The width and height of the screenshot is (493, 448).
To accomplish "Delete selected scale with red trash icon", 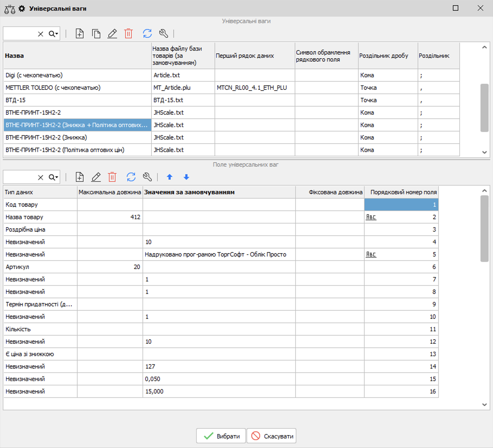I will (x=128, y=34).
